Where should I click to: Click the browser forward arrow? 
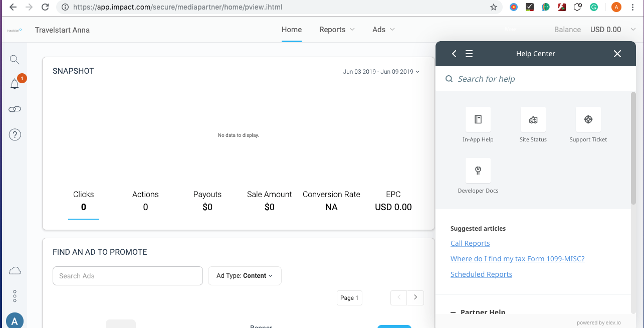click(x=29, y=7)
